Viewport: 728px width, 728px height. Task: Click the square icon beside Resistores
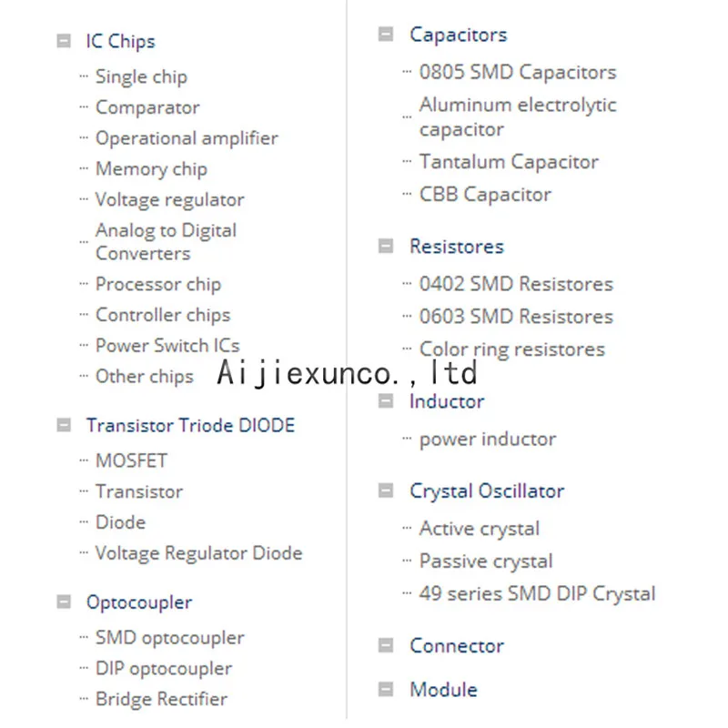[x=387, y=245]
